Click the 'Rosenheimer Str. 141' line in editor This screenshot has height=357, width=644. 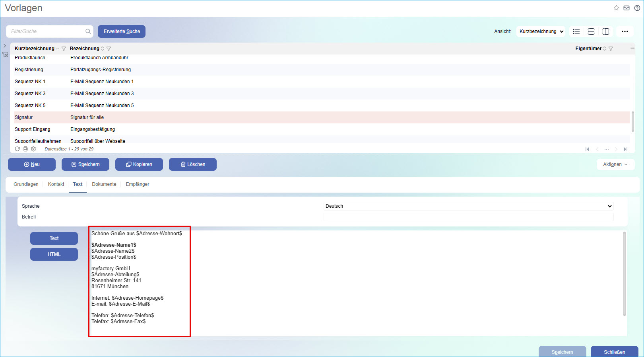116,281
